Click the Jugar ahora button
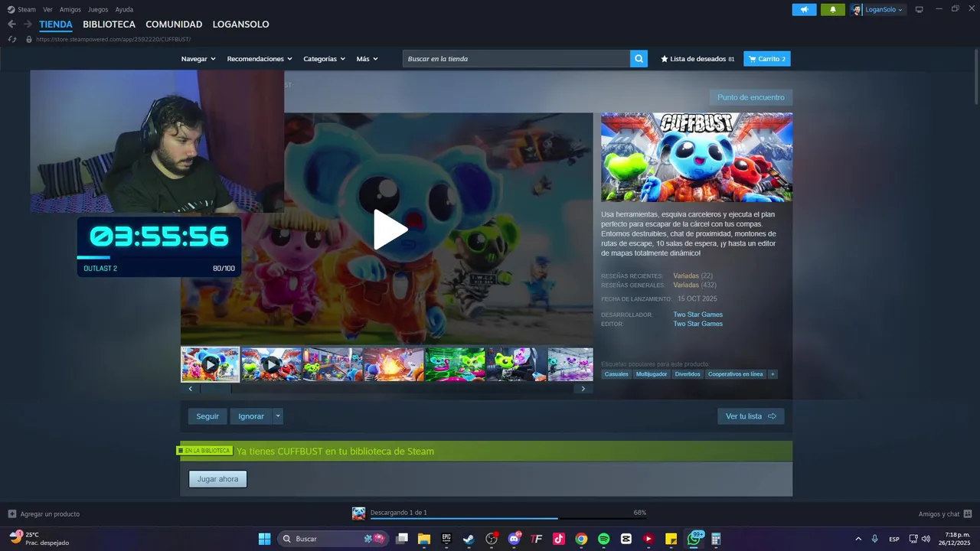This screenshot has width=980, height=551. pos(218,479)
